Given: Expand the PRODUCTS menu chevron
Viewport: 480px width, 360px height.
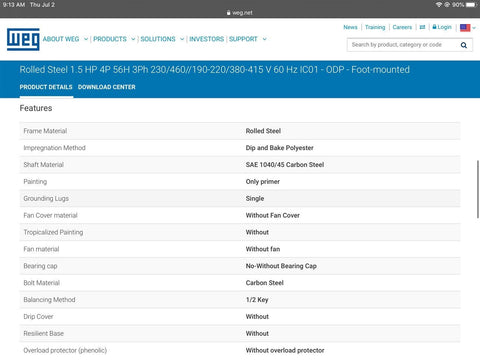Looking at the screenshot, I should (133, 39).
